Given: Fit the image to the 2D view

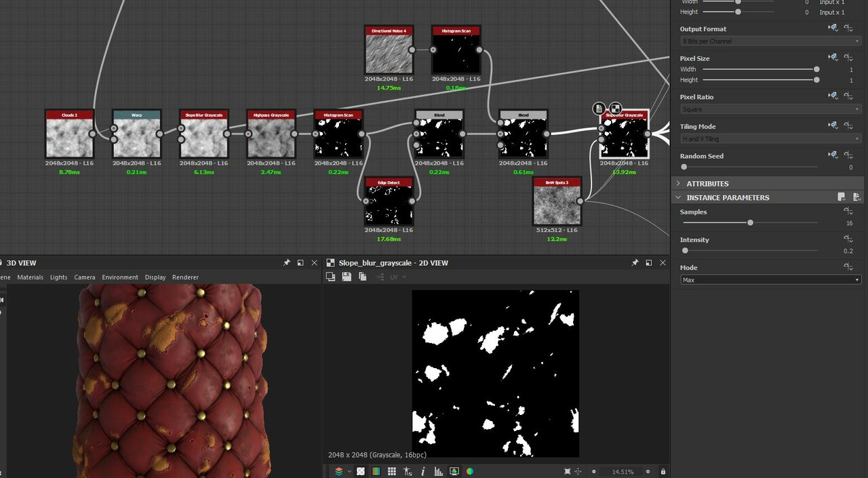Looking at the screenshot, I should point(567,471).
